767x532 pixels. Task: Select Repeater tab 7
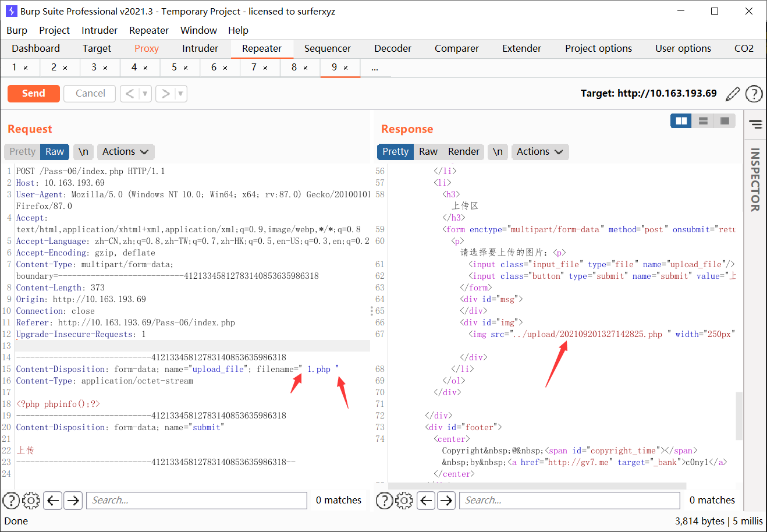pos(254,68)
